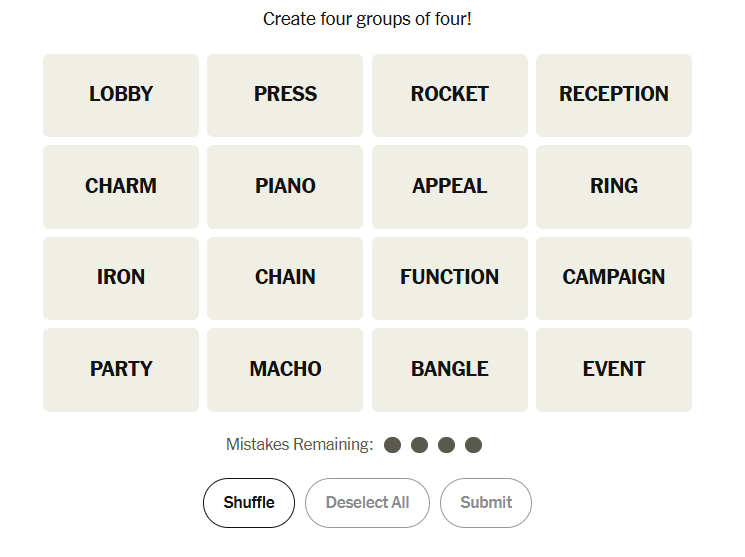This screenshot has width=745, height=557.
Task: Toggle the CHARM word tile
Action: [121, 187]
